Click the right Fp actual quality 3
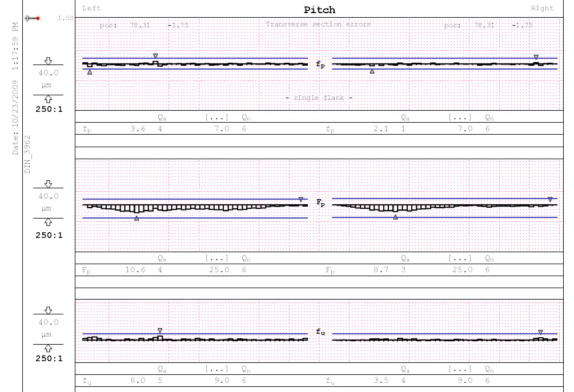Screen dimensions: 574x392 pyautogui.click(x=403, y=269)
